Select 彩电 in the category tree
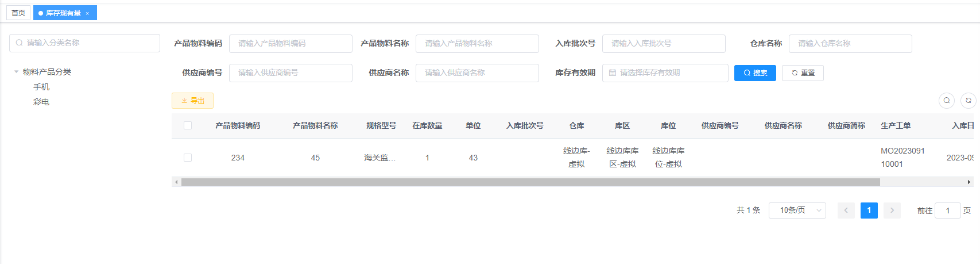 pyautogui.click(x=41, y=102)
